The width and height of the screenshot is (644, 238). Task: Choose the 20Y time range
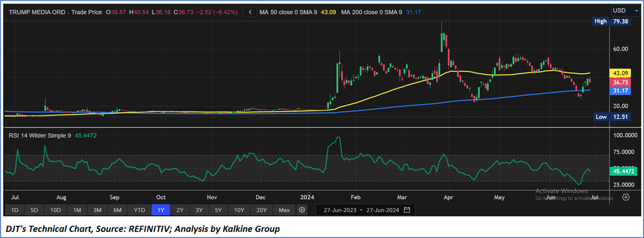pos(261,210)
